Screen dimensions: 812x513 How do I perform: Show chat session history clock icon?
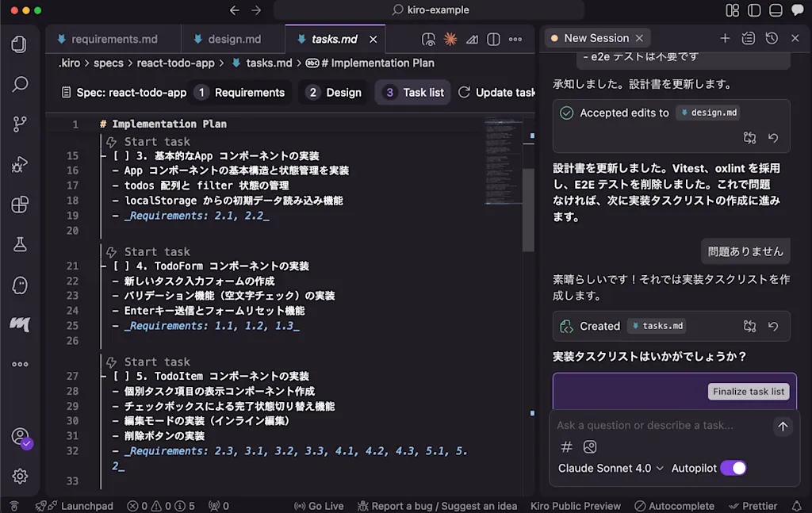772,38
